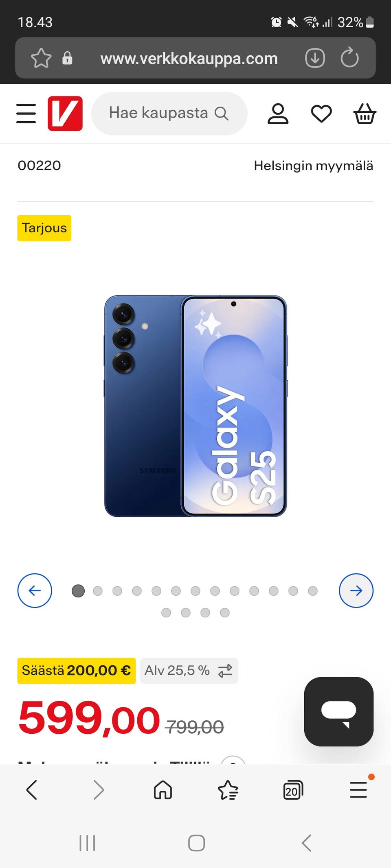391x868 pixels.
Task: Open the browser downloads icon
Action: pos(315,58)
